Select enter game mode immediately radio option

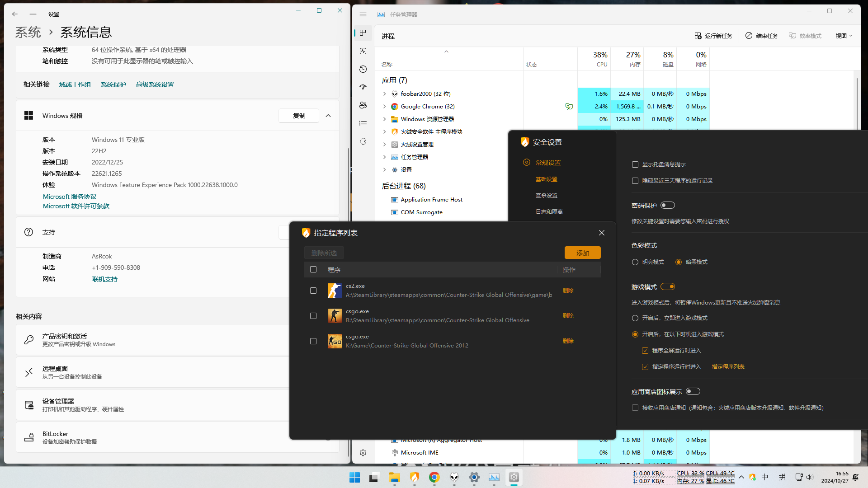(x=635, y=318)
